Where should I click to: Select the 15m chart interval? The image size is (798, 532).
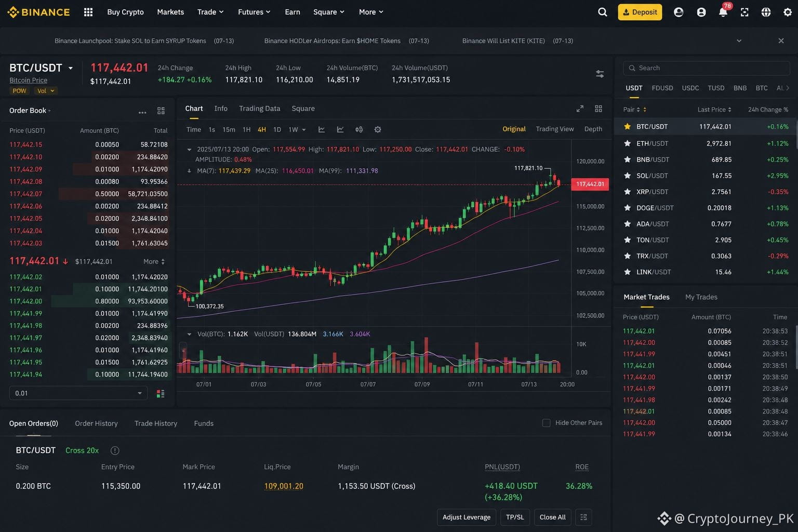click(x=229, y=129)
